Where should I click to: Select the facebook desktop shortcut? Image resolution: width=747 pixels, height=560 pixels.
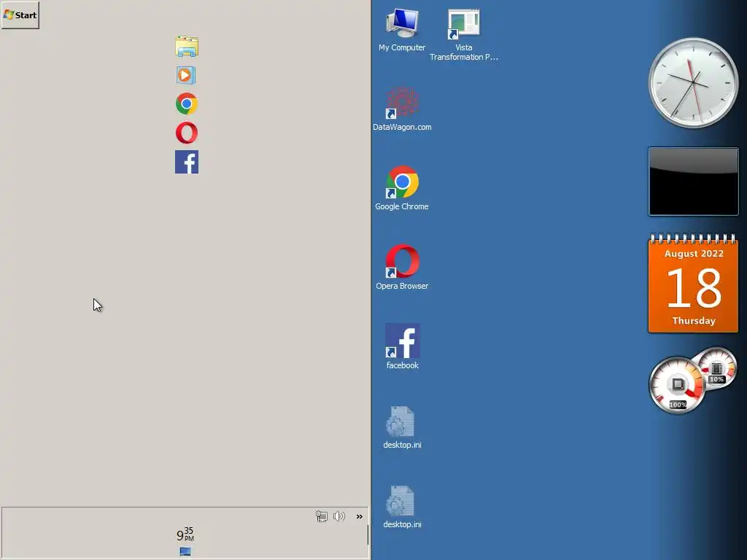(x=403, y=346)
